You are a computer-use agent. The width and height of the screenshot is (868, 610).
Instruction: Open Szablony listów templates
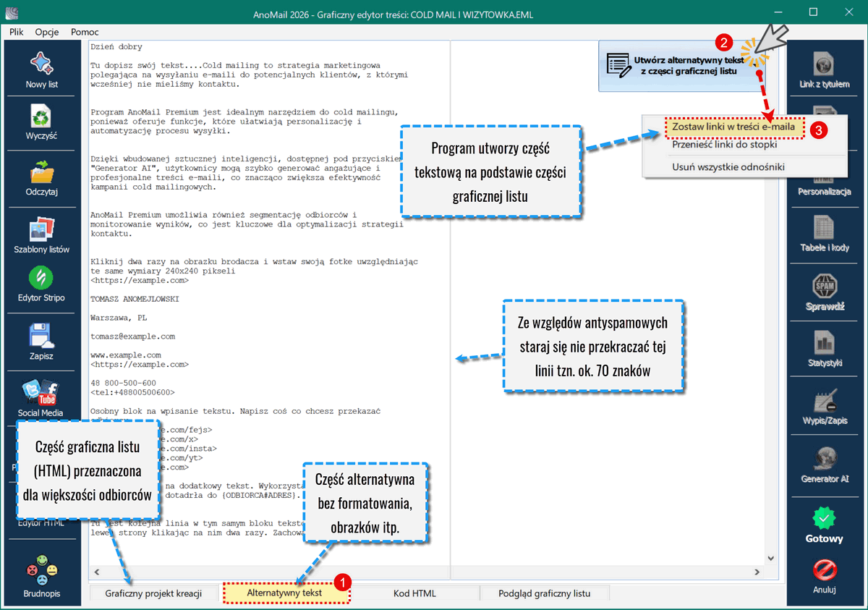pyautogui.click(x=41, y=229)
